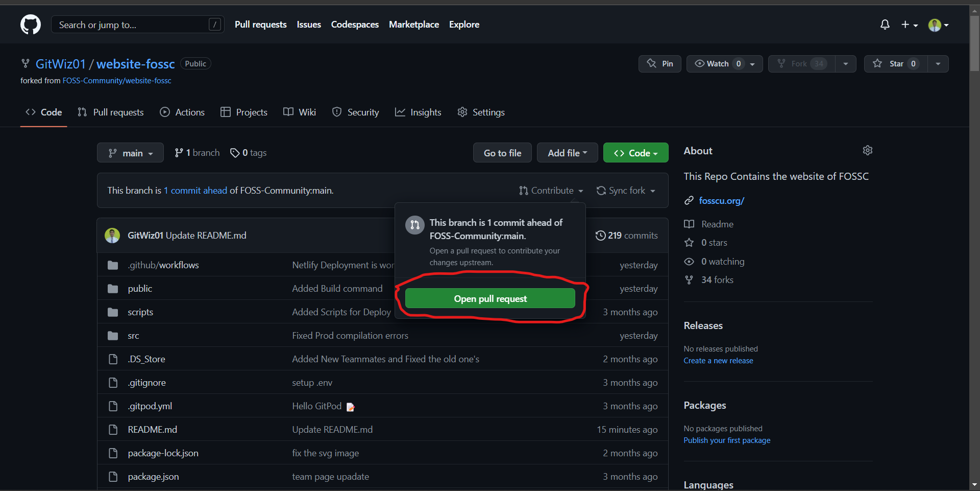980x491 pixels.
Task: Open the package.json file
Action: [154, 477]
